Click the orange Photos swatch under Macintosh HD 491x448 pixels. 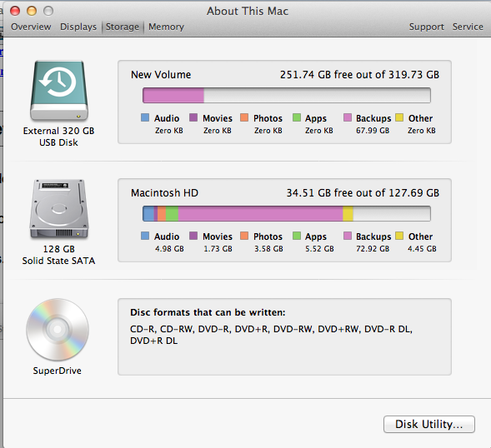click(x=244, y=236)
